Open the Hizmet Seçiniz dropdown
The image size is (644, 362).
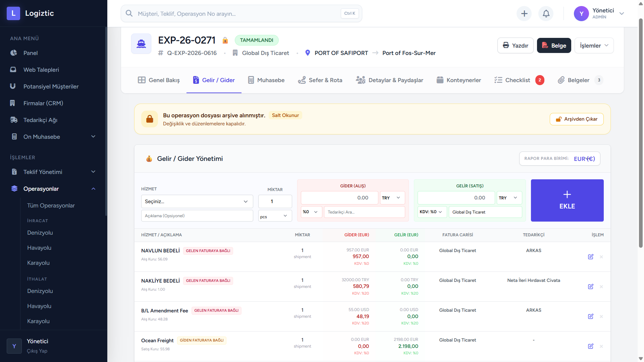click(197, 201)
